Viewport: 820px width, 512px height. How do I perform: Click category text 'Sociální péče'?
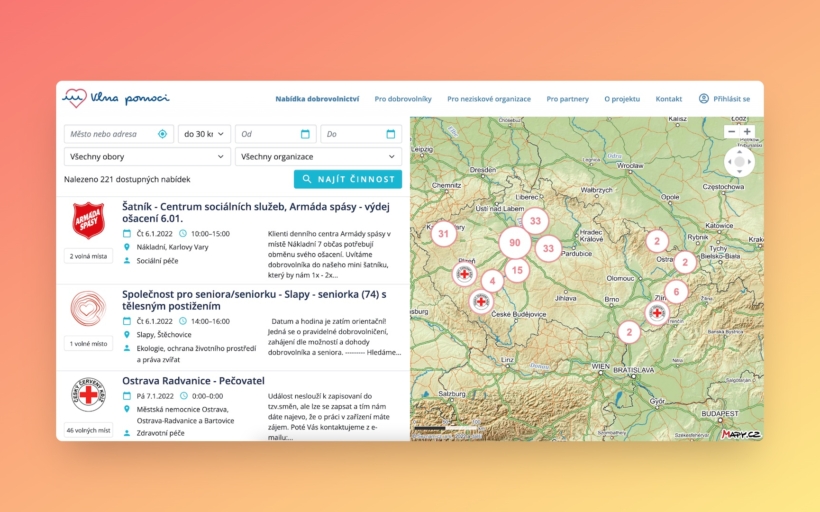[157, 260]
